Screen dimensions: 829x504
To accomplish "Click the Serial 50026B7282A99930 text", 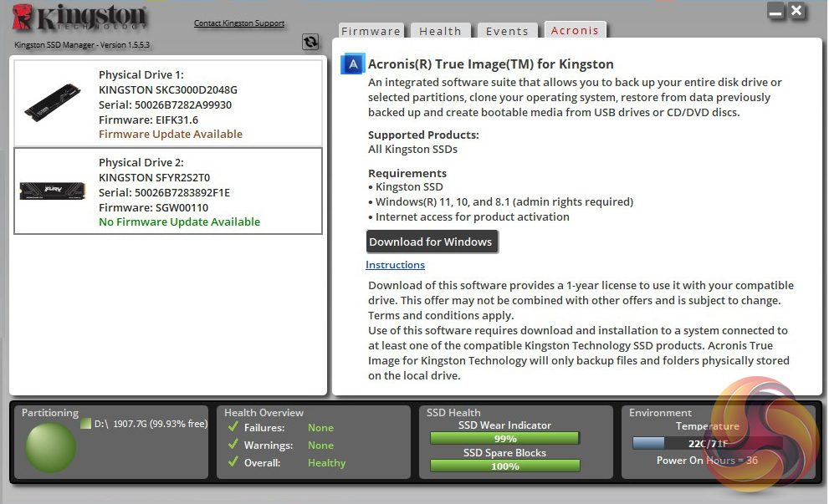I will [165, 104].
